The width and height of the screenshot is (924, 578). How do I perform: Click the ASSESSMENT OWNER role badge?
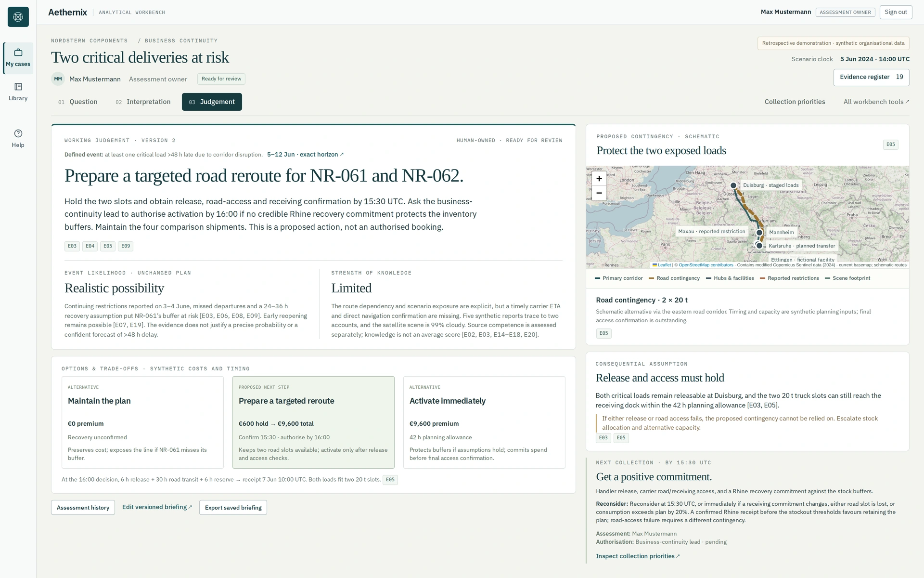(845, 13)
